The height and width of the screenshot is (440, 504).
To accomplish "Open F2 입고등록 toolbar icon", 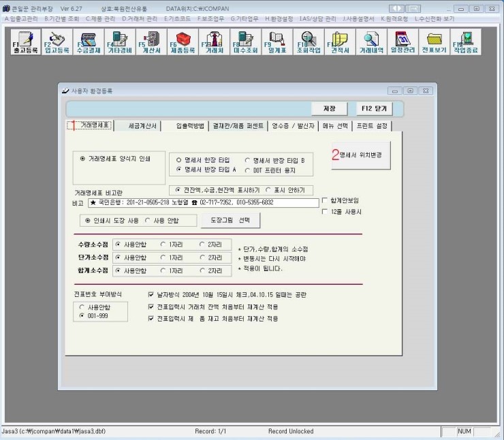I will coord(57,42).
